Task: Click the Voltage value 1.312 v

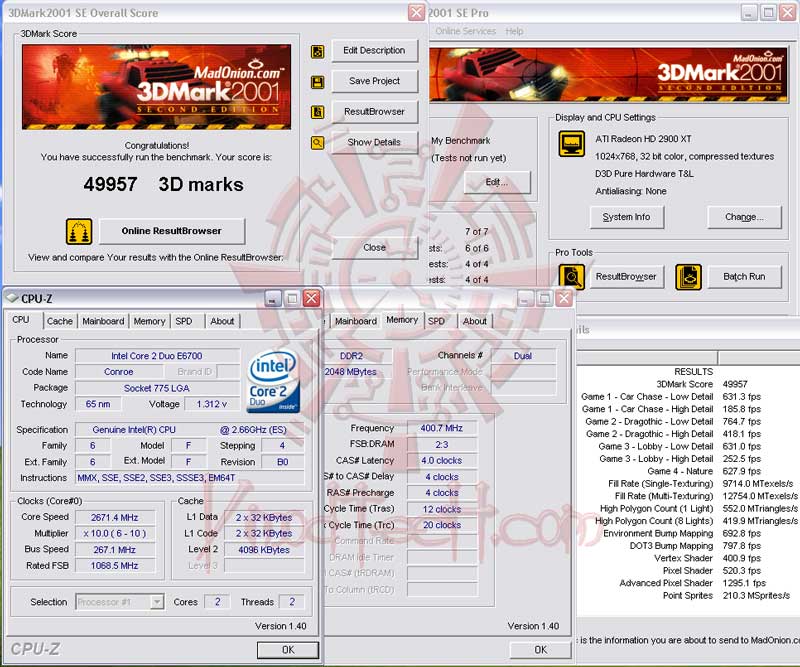Action: (x=212, y=404)
